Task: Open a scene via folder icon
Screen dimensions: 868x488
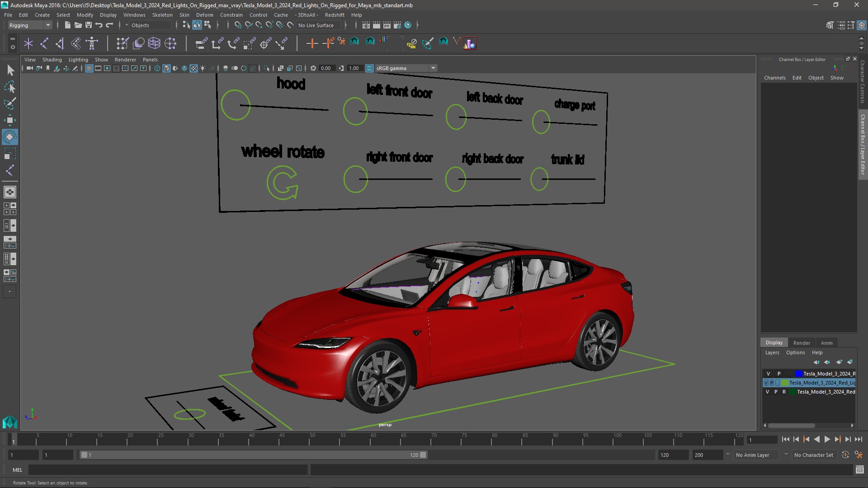Action: click(78, 25)
